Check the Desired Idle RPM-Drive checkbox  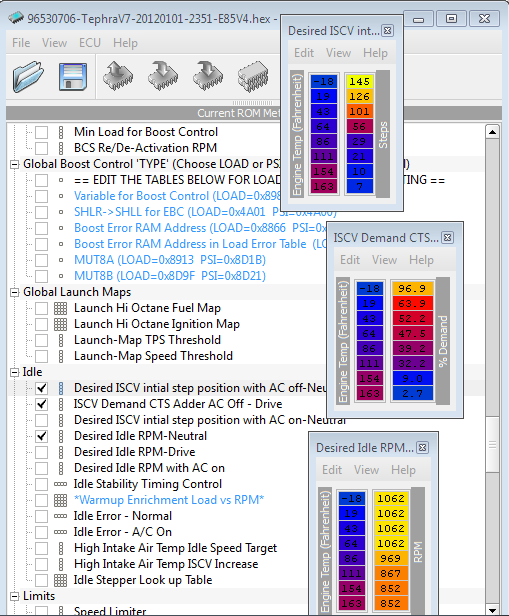point(42,452)
